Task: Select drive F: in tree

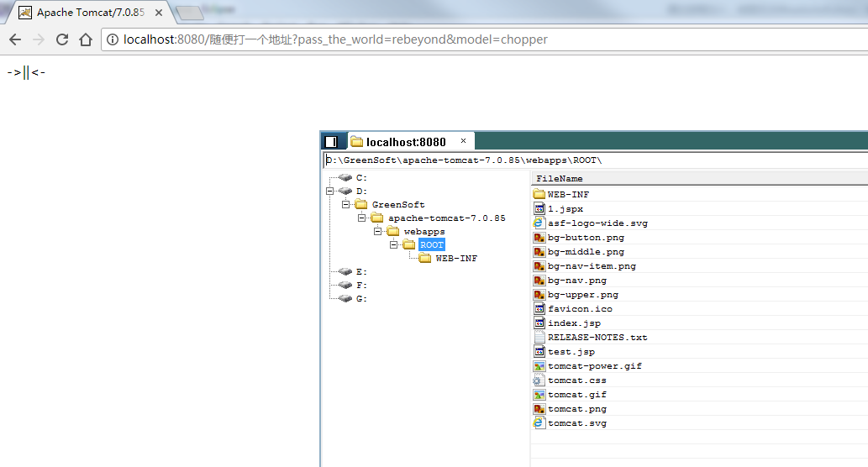Action: 361,285
